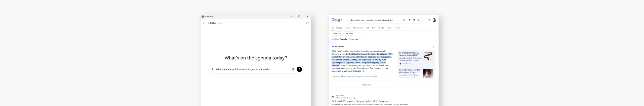644x106 pixels.
Task: Switch to the News search tab
Action: pyautogui.click(x=374, y=28)
